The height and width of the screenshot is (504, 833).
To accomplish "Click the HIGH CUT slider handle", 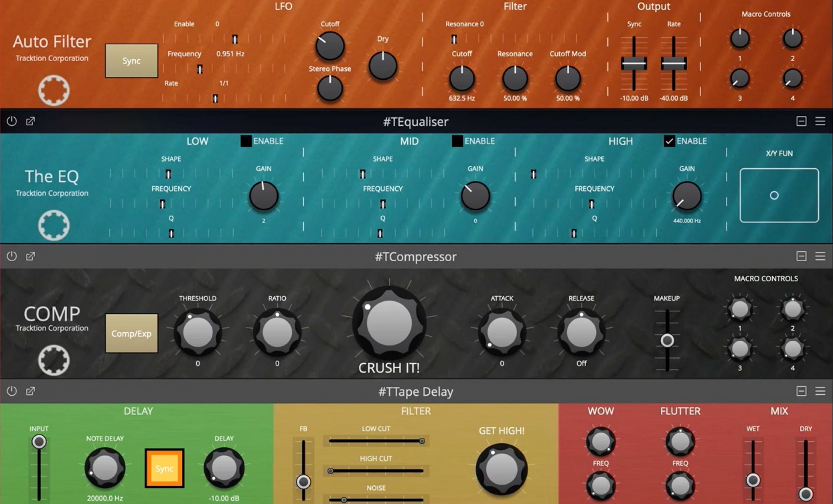I will tap(330, 471).
